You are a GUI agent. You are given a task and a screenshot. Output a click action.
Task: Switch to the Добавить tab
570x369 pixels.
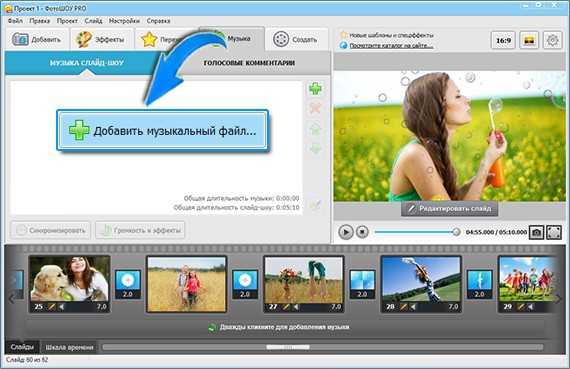coord(37,39)
